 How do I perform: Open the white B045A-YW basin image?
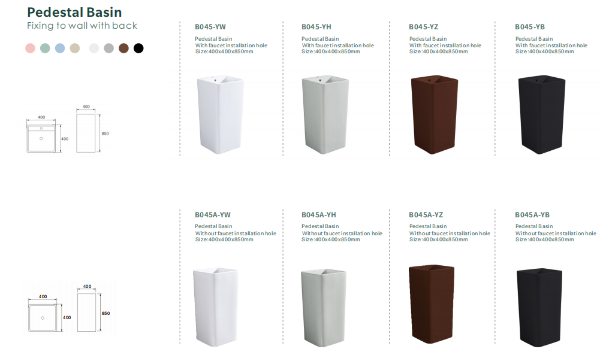[215, 307]
